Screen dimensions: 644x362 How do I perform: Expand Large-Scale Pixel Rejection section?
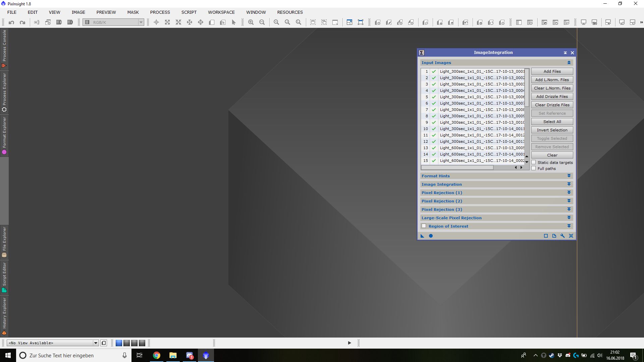pyautogui.click(x=569, y=218)
